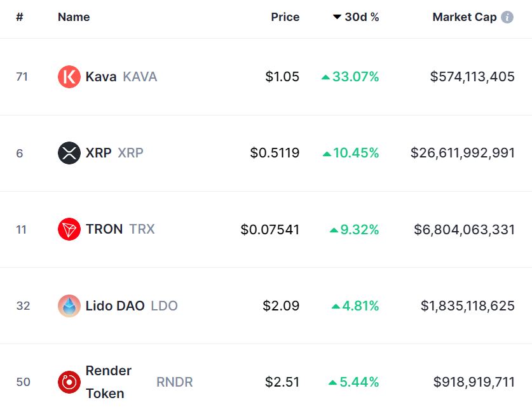Click the RNDR ticker symbol

pos(174,382)
